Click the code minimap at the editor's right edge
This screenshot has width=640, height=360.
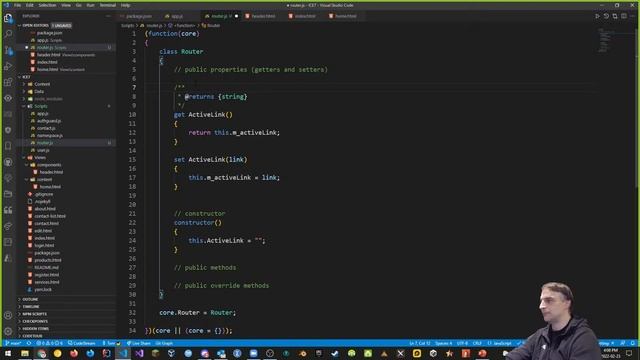(x=605, y=40)
